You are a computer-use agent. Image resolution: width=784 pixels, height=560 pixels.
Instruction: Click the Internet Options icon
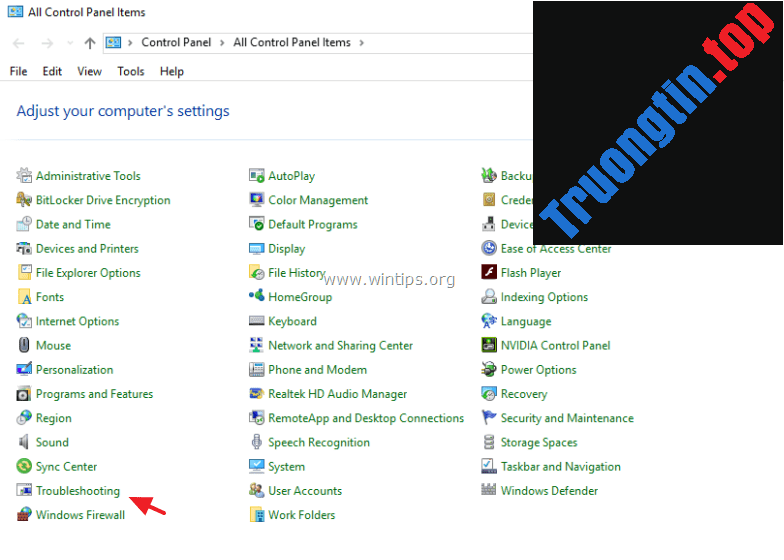click(24, 321)
